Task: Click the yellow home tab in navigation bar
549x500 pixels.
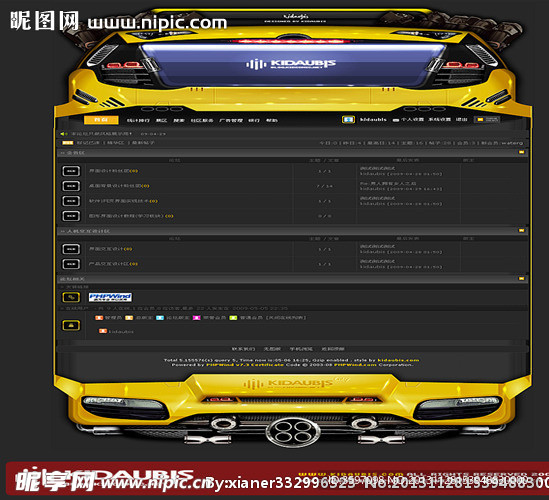Action: [x=101, y=120]
